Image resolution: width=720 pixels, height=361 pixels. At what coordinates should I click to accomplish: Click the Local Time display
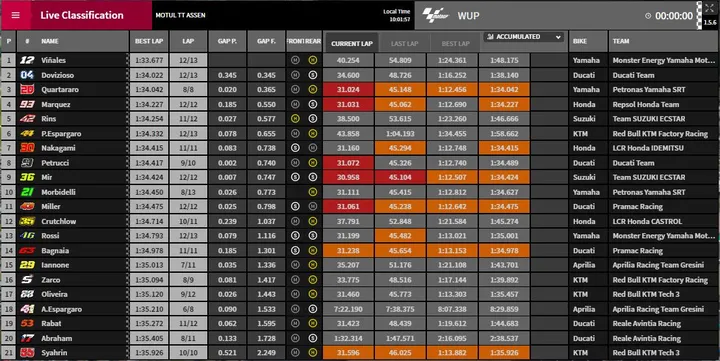(397, 16)
